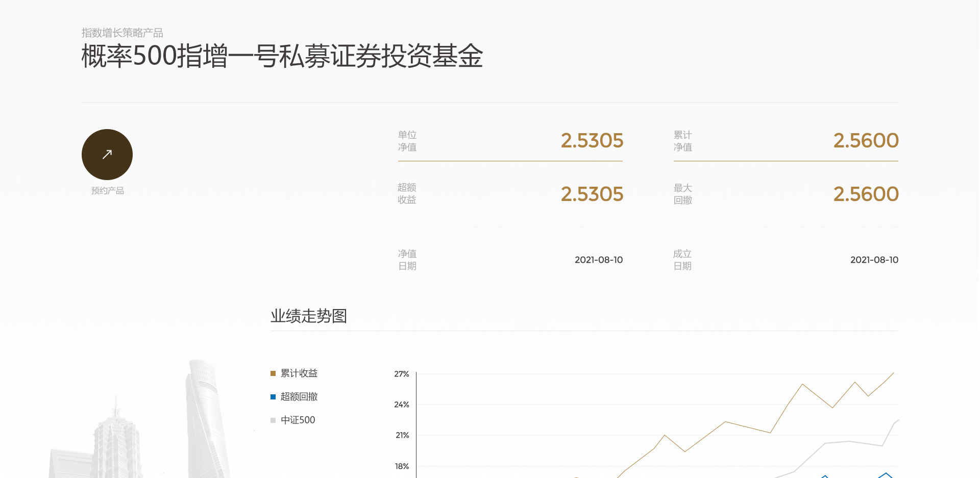Click the 单位净值 label
This screenshot has height=478, width=980.
click(x=407, y=141)
